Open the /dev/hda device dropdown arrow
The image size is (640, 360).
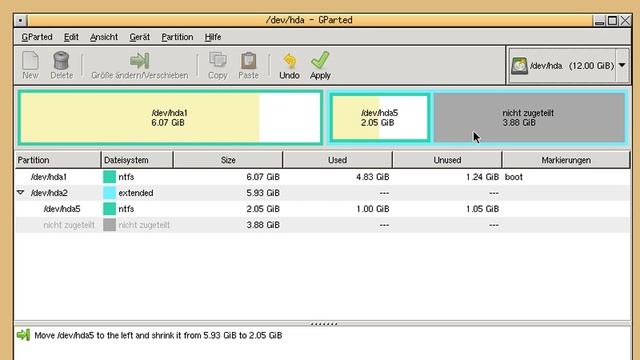tap(622, 65)
